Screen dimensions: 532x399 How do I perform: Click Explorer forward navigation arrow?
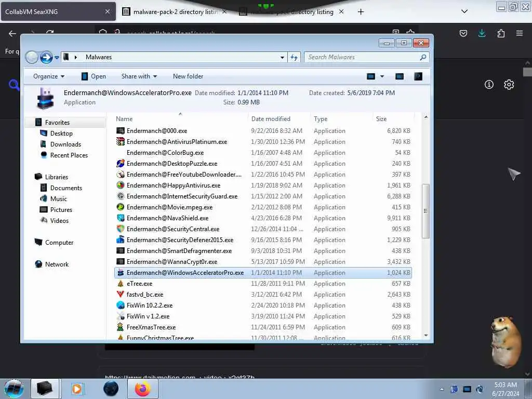click(x=46, y=57)
